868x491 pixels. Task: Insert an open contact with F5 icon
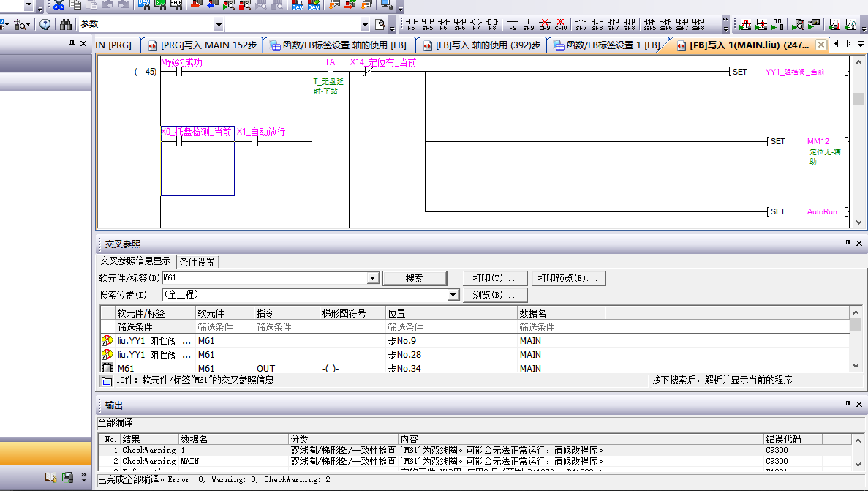click(411, 24)
